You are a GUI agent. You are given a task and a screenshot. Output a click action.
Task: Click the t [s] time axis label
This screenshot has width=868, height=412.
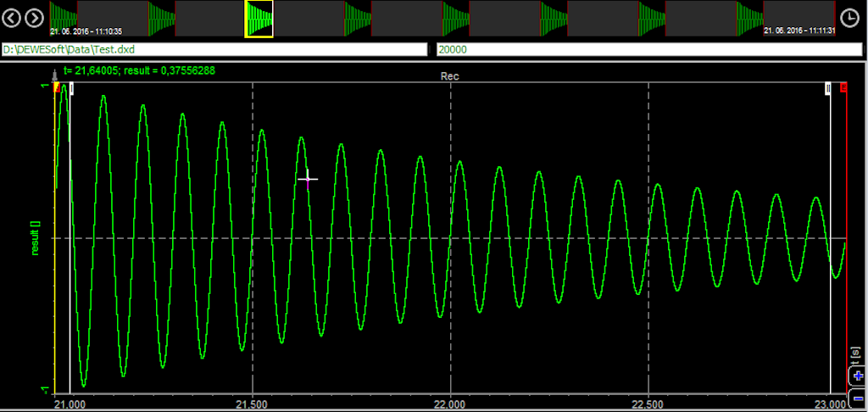click(857, 357)
